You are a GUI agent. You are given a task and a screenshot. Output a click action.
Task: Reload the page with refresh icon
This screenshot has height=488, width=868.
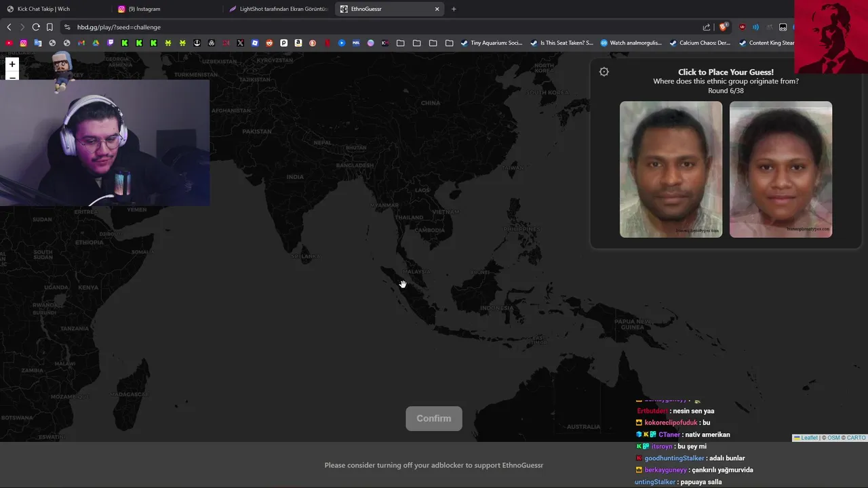coord(36,27)
